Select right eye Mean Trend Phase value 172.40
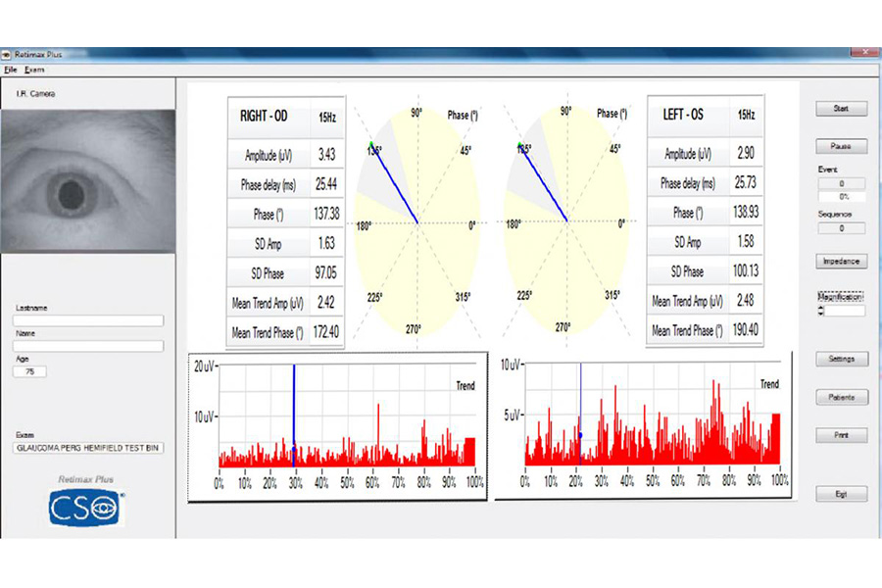The image size is (882, 588). pyautogui.click(x=326, y=332)
